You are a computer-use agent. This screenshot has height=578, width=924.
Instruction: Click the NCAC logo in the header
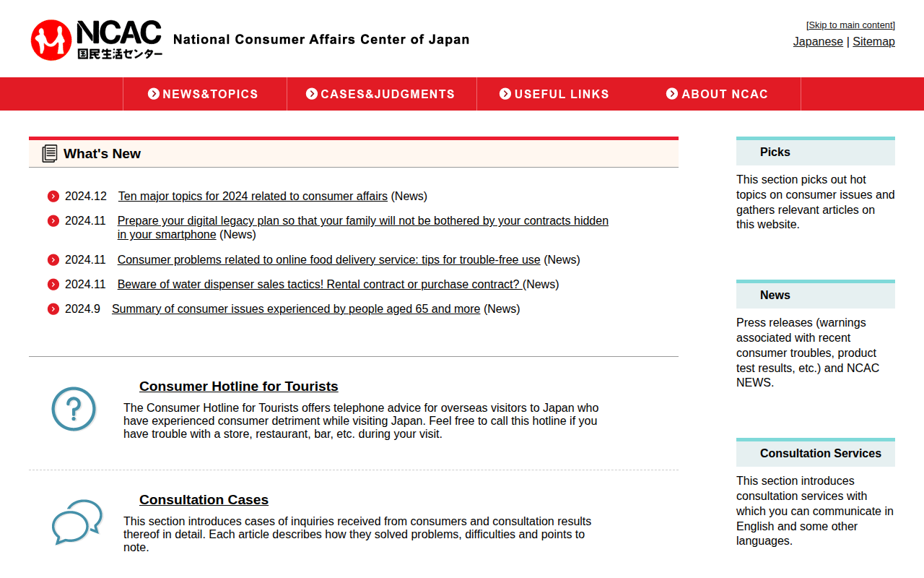(97, 40)
